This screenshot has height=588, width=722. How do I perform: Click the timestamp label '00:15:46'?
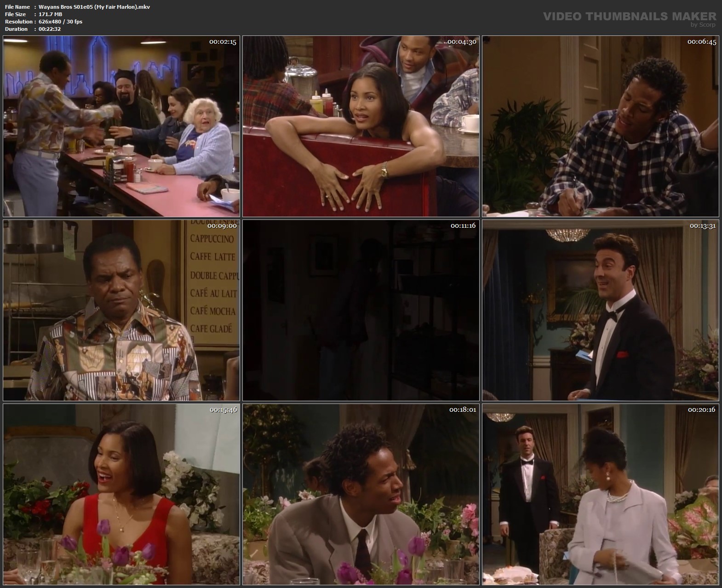223,409
